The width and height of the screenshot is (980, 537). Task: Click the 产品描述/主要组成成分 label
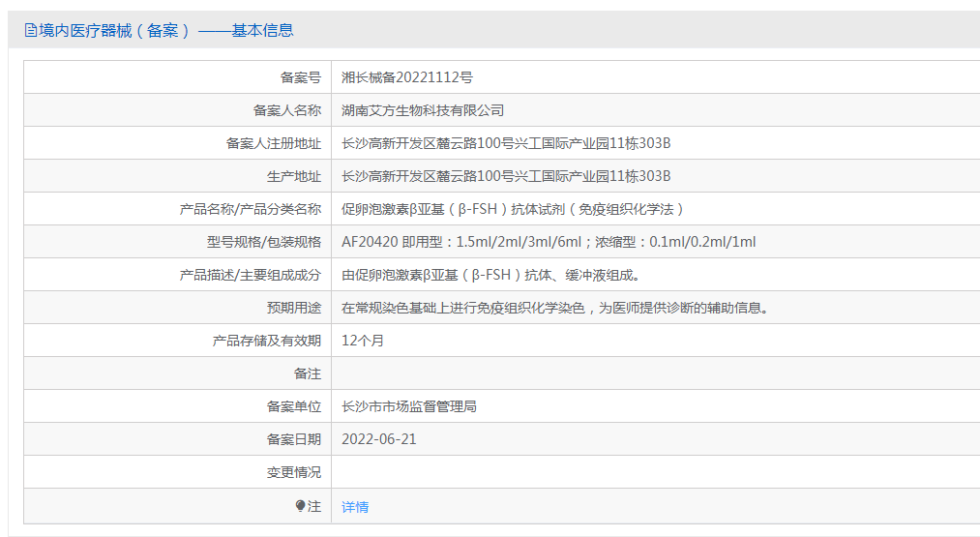click(x=250, y=275)
